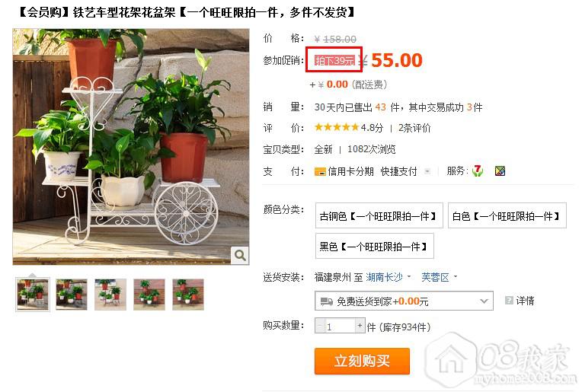Screen dimensions: 582x392
Task: Click the 立刻购买 buy now button
Action: (362, 361)
